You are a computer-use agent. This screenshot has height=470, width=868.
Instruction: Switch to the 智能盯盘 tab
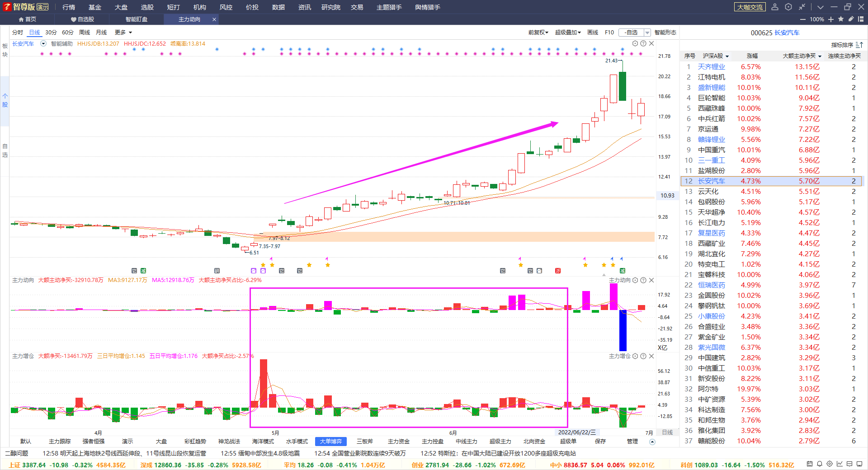tap(137, 19)
